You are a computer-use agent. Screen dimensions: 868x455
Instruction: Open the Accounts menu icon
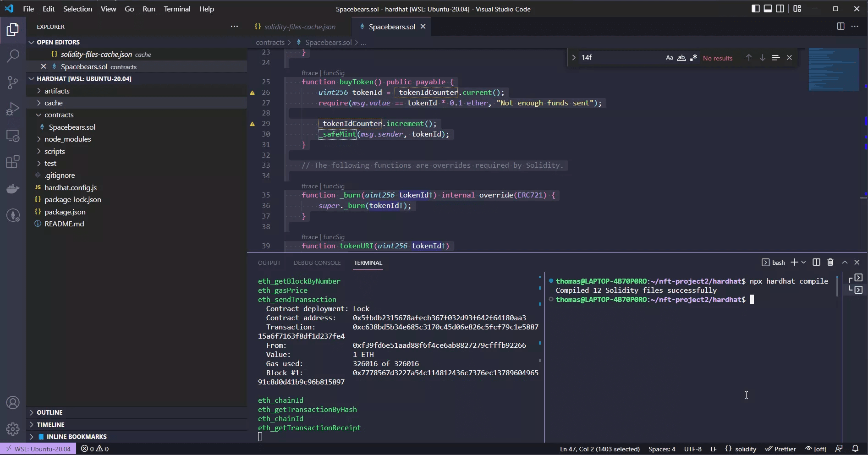(13, 403)
